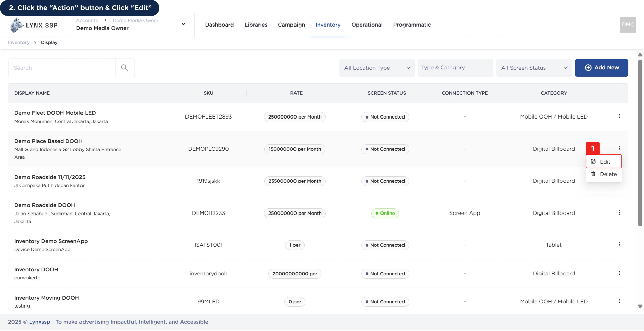This screenshot has width=644, height=331.
Task: Click the scrollbar up arrow
Action: [x=640, y=55]
